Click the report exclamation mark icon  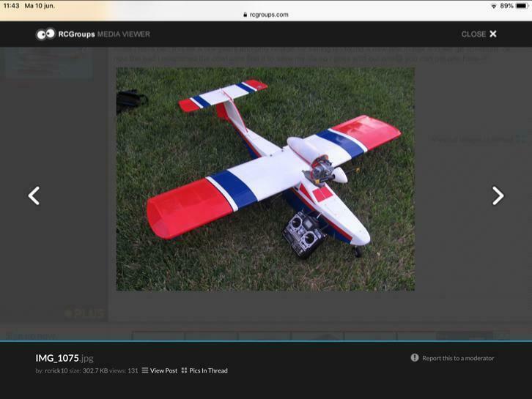click(415, 358)
